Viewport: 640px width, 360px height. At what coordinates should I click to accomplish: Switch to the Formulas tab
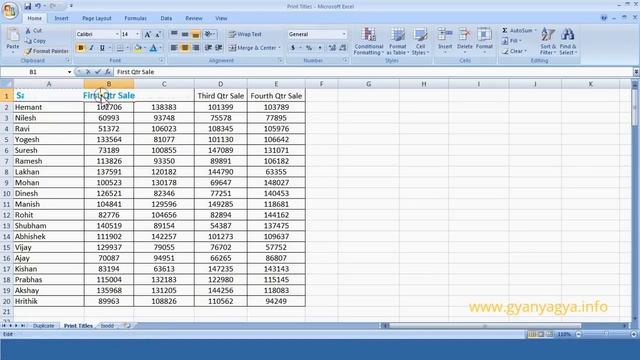(136, 18)
